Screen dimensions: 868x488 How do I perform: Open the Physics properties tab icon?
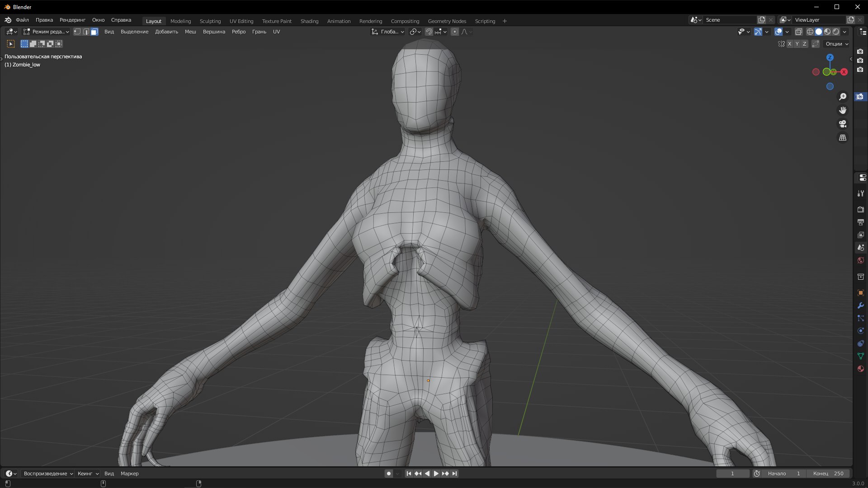(861, 331)
